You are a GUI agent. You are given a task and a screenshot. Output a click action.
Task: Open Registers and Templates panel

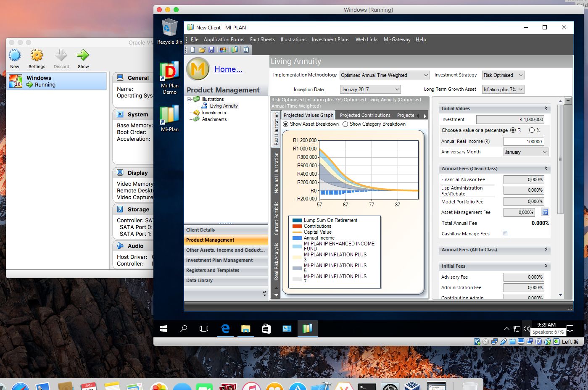click(x=226, y=271)
